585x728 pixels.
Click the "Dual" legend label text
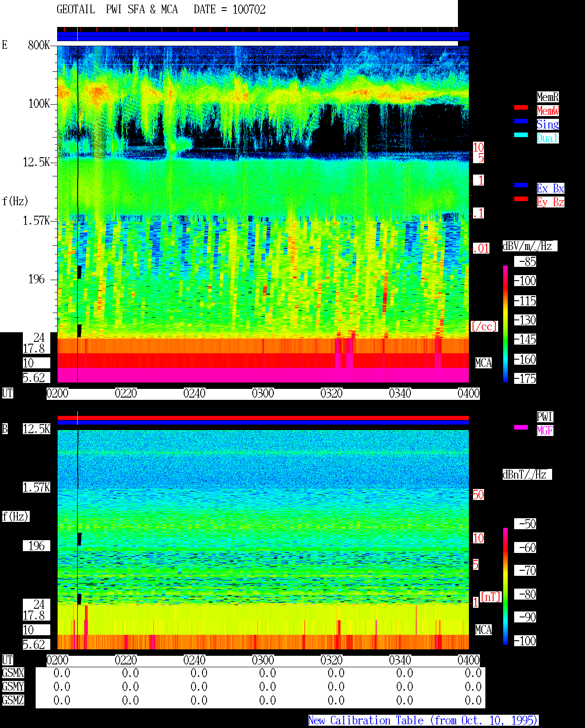pyautogui.click(x=548, y=138)
